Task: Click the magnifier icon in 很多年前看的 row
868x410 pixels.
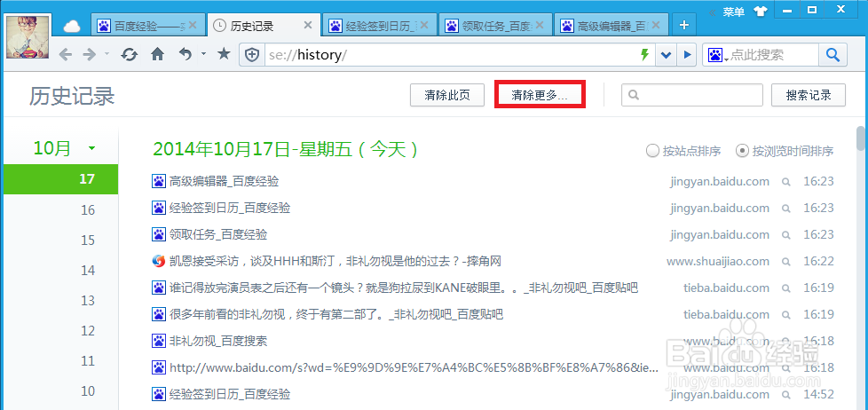Action: [786, 314]
